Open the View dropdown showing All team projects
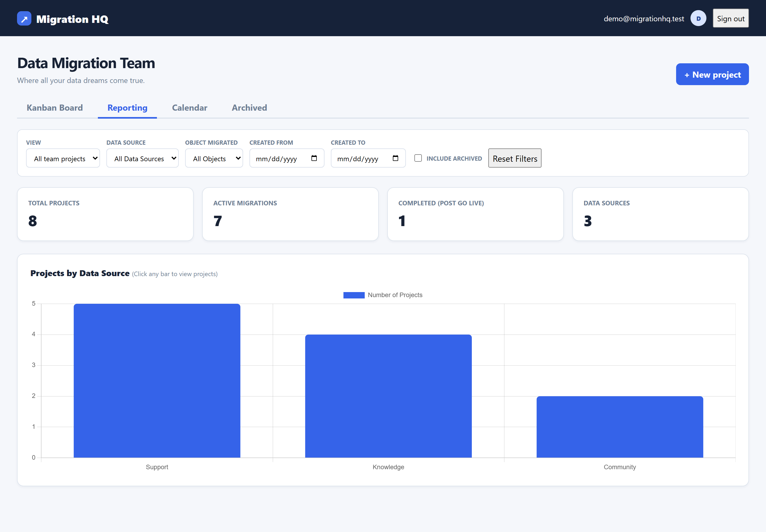Screen dimensions: 766x532 [63, 158]
